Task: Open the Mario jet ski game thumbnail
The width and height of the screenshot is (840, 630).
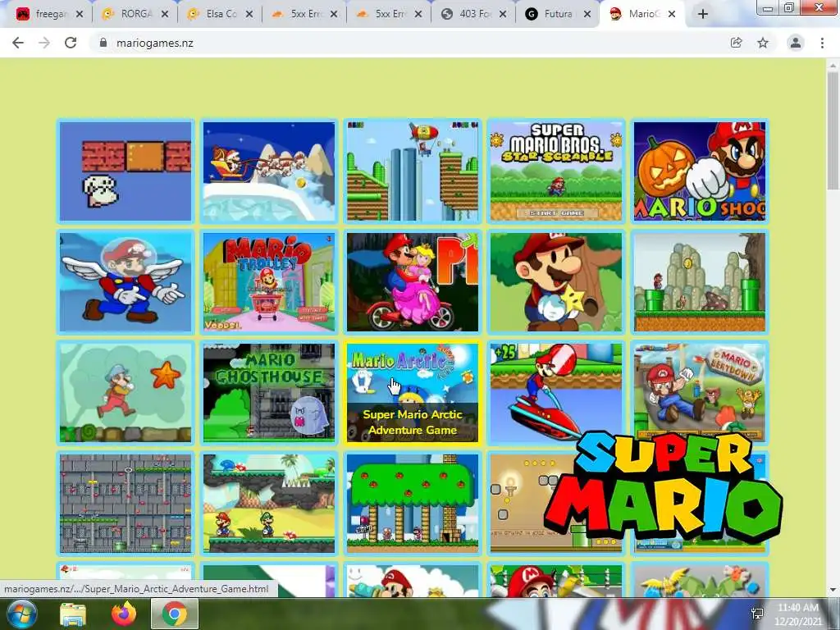Action: click(556, 393)
